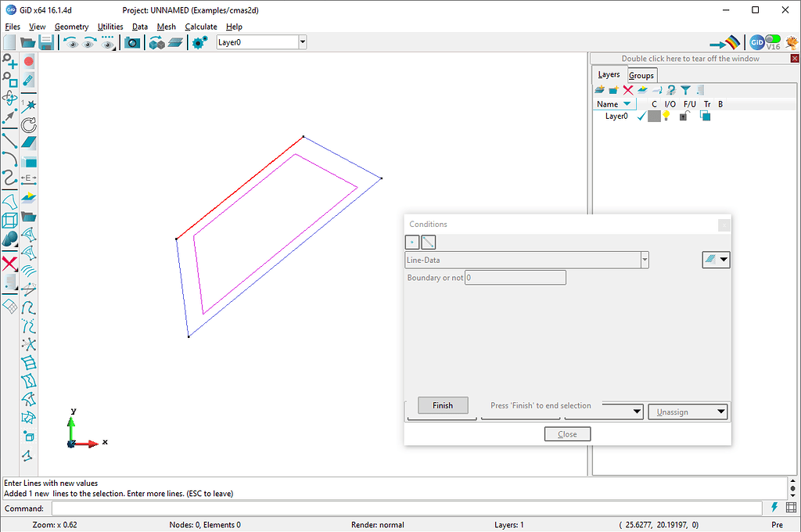The height and width of the screenshot is (532, 801).
Task: Open the Layer0 dropdown in top toolbar
Action: (303, 42)
